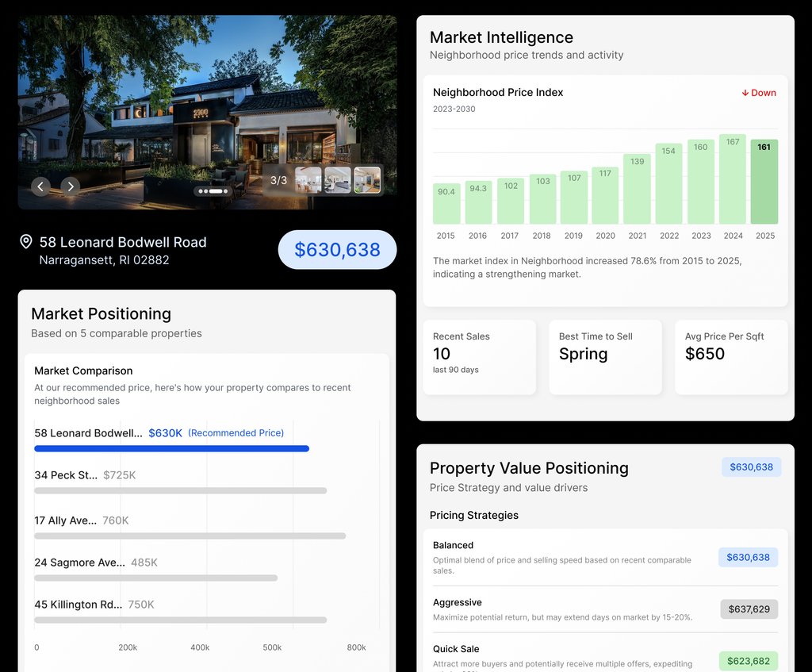Viewport: 812px width, 672px height.
Task: Open the Avg Price Per Sqft card
Action: coord(731,357)
